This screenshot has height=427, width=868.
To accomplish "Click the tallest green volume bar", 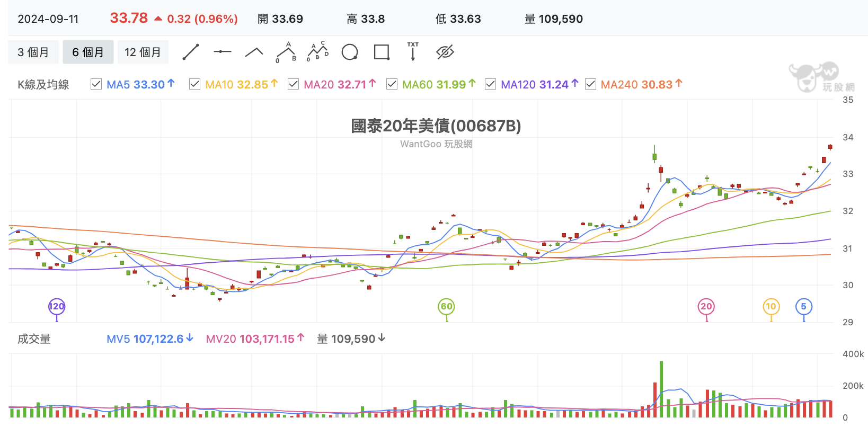I will point(661,389).
